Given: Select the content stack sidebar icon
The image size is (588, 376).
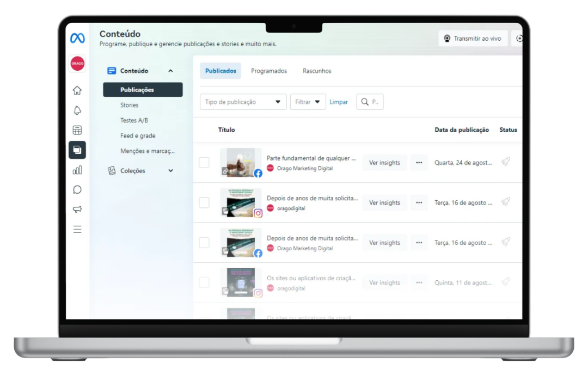Looking at the screenshot, I should 77,150.
